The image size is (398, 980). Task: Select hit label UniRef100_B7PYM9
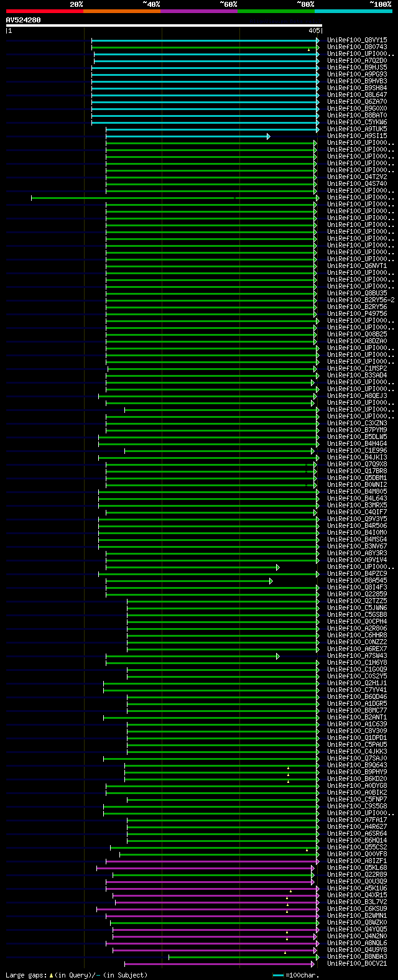(357, 430)
